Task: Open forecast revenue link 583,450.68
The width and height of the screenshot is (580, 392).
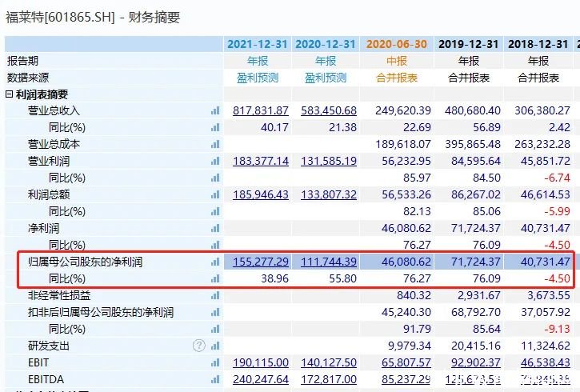Action: pos(329,110)
